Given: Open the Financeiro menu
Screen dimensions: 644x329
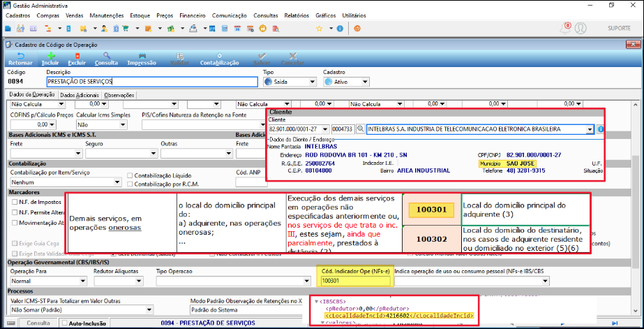Looking at the screenshot, I should [192, 15].
